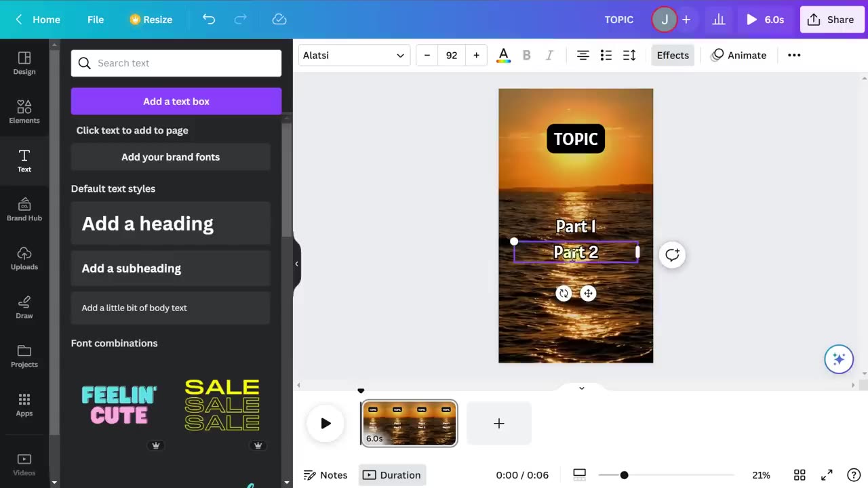Enter fullscreen mode
Screen dimensions: 868x488
coord(827,475)
